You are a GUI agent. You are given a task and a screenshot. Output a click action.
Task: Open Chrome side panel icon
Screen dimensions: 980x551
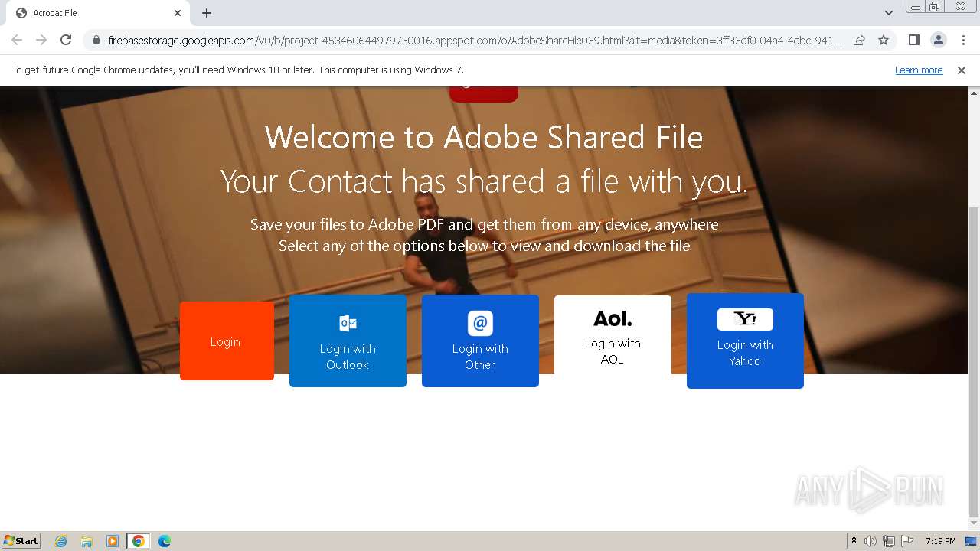coord(913,40)
